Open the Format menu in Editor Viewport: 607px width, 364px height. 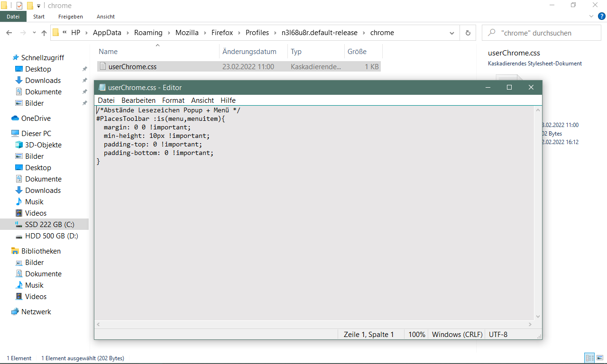pyautogui.click(x=173, y=100)
